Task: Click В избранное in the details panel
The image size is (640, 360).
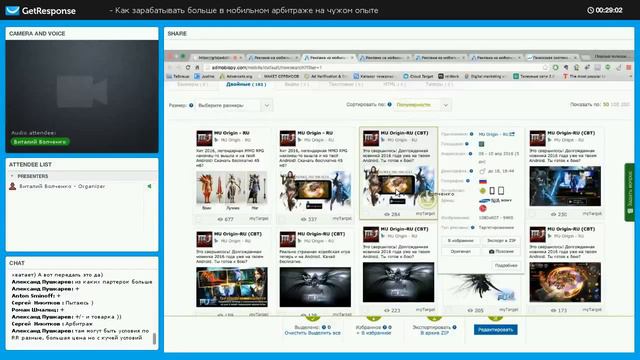Action: [x=460, y=241]
